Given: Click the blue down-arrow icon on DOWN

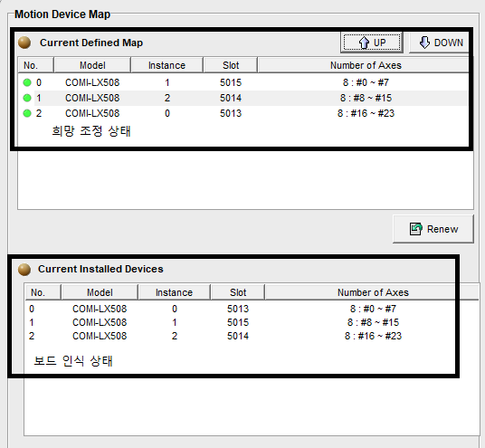Looking at the screenshot, I should [424, 43].
